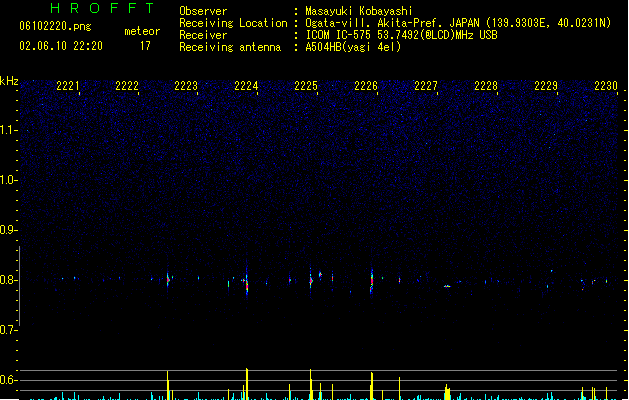Screen dimensions: 629x400
Task: Click the 2226 time marker
Action: [366, 86]
